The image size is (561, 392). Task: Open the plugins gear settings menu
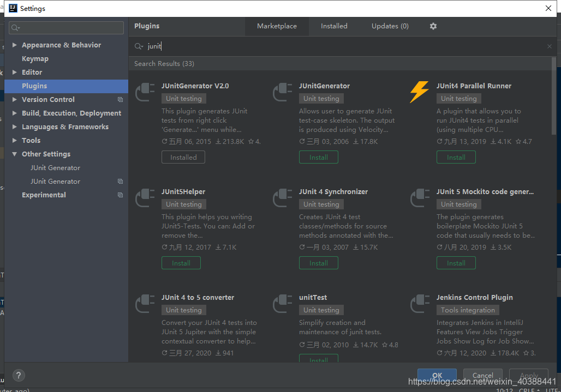[x=433, y=26]
